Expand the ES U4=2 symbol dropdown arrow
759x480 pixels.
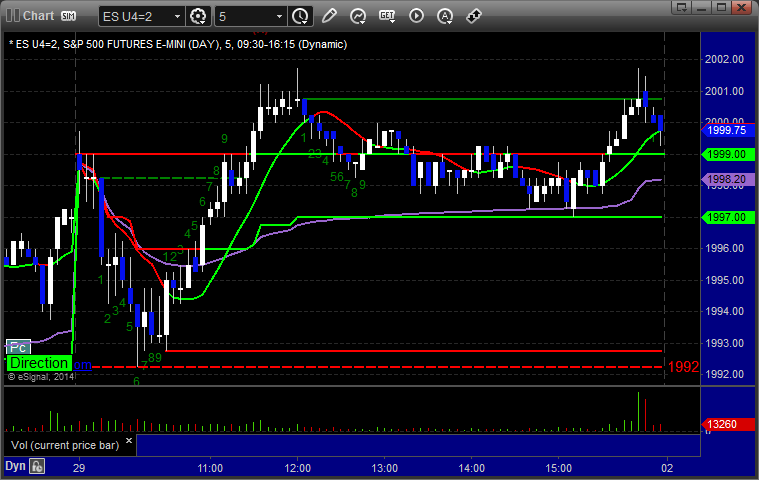tap(177, 16)
